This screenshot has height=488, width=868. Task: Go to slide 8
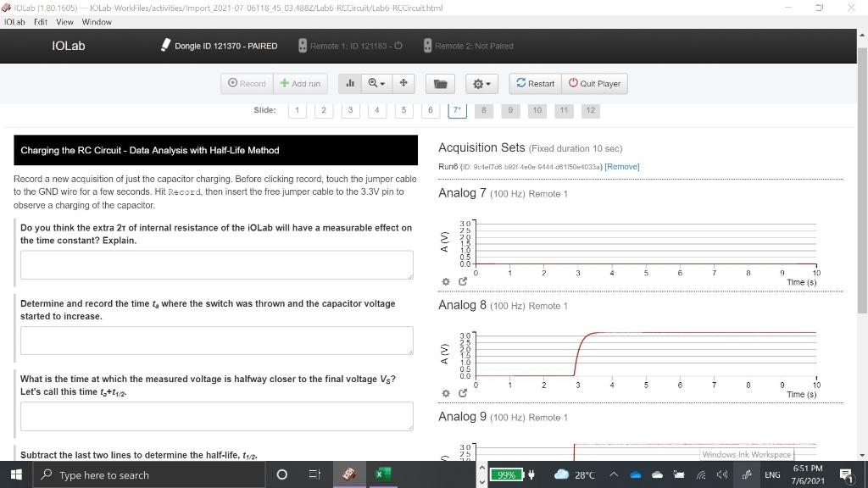click(484, 109)
